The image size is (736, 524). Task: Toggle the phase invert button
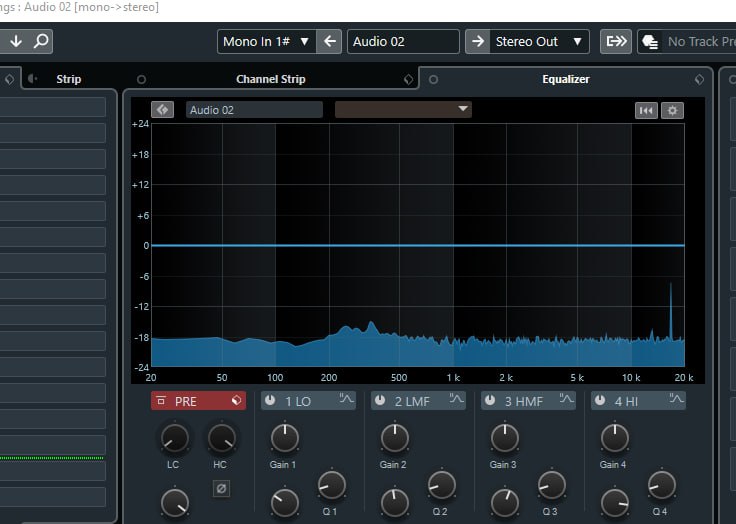(221, 488)
